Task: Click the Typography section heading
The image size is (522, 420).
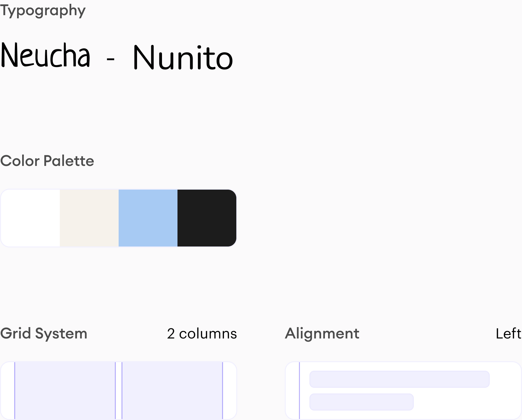Action: [x=43, y=10]
